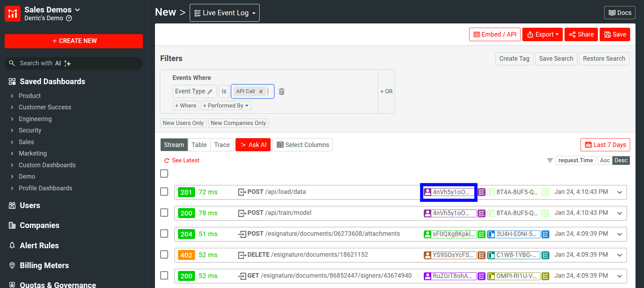Click the Saved Dashboards grid icon
The width and height of the screenshot is (644, 288).
(12, 81)
